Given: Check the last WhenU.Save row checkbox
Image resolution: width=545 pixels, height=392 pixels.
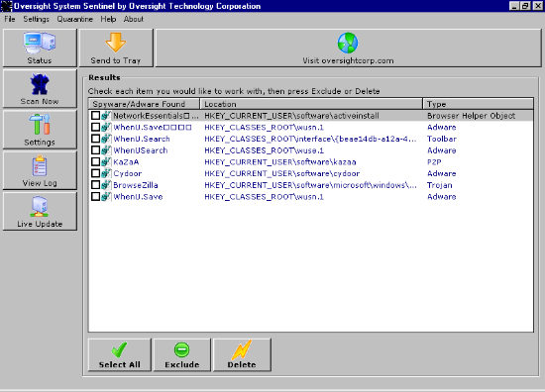Looking at the screenshot, I should (x=95, y=197).
